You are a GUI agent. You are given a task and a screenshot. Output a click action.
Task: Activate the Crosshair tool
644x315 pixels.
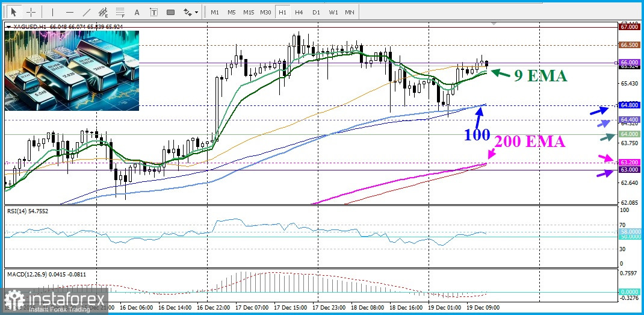pos(31,12)
